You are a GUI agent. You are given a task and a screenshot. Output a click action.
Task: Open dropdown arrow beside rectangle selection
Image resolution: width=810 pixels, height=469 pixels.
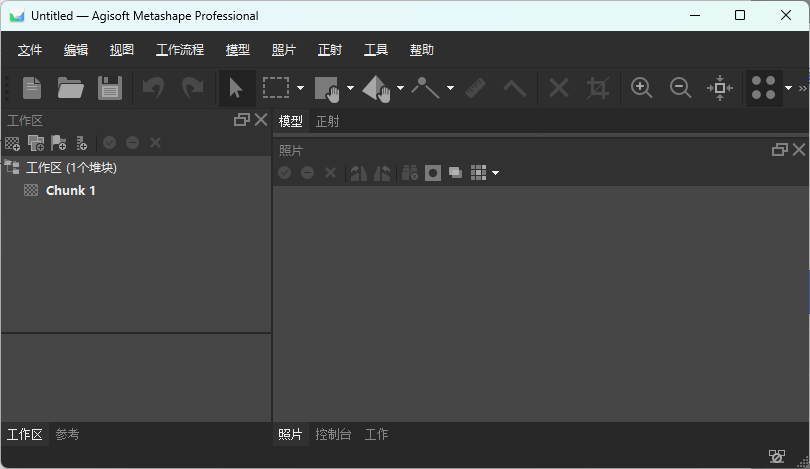pyautogui.click(x=300, y=88)
